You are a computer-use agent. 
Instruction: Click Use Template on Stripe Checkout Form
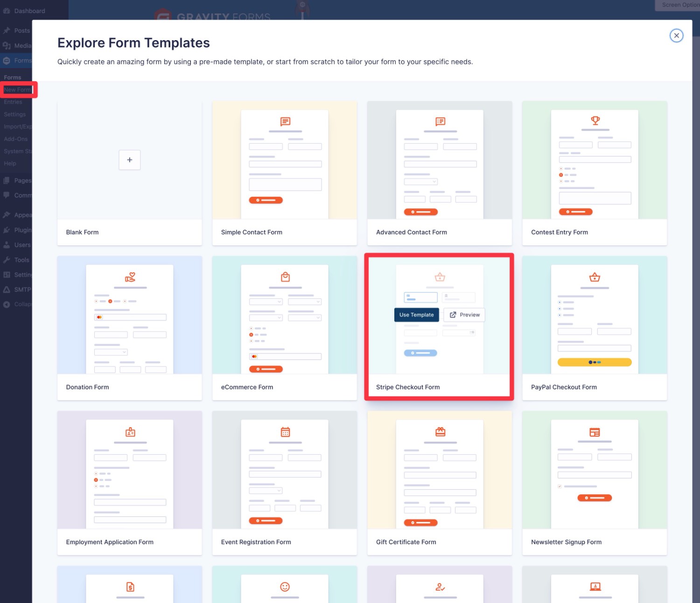pyautogui.click(x=417, y=315)
